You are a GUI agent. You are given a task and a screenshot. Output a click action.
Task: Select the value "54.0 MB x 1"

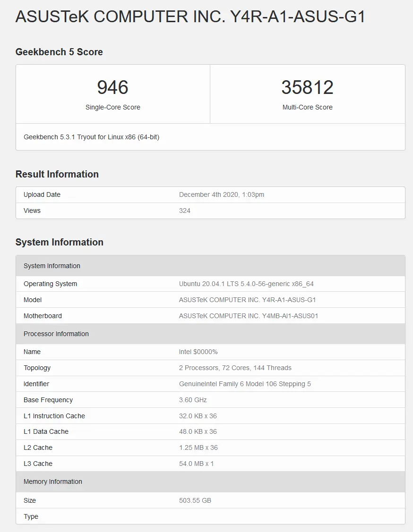[196, 464]
